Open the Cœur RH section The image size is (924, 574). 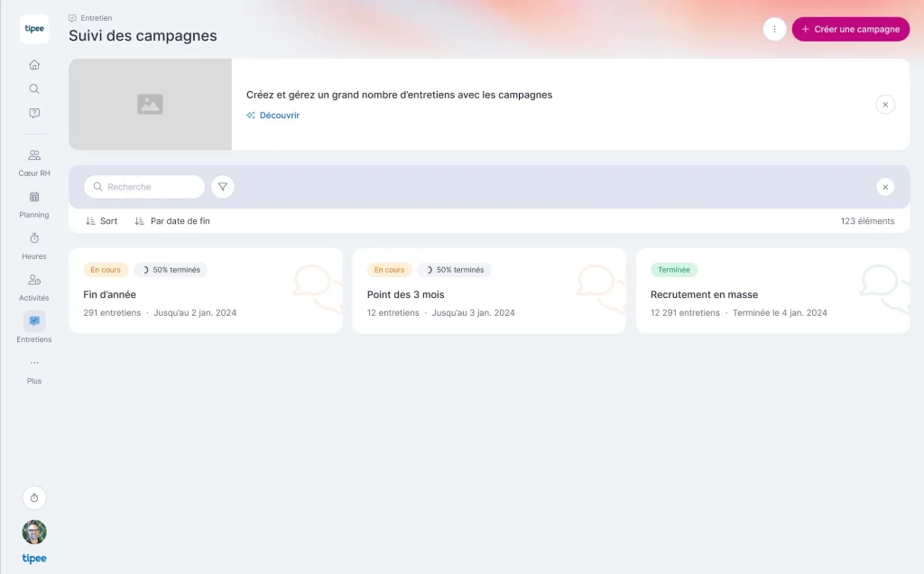coord(34,162)
